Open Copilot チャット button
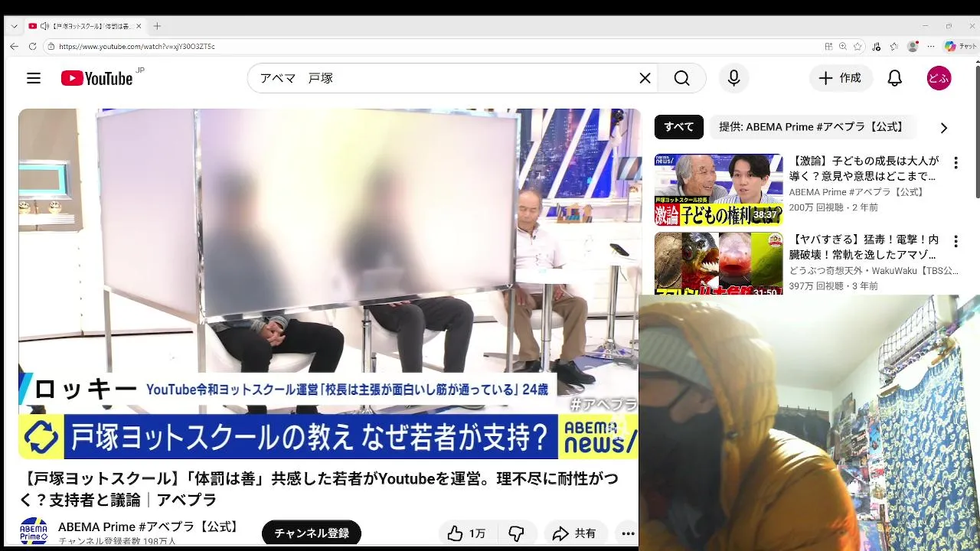 point(961,46)
